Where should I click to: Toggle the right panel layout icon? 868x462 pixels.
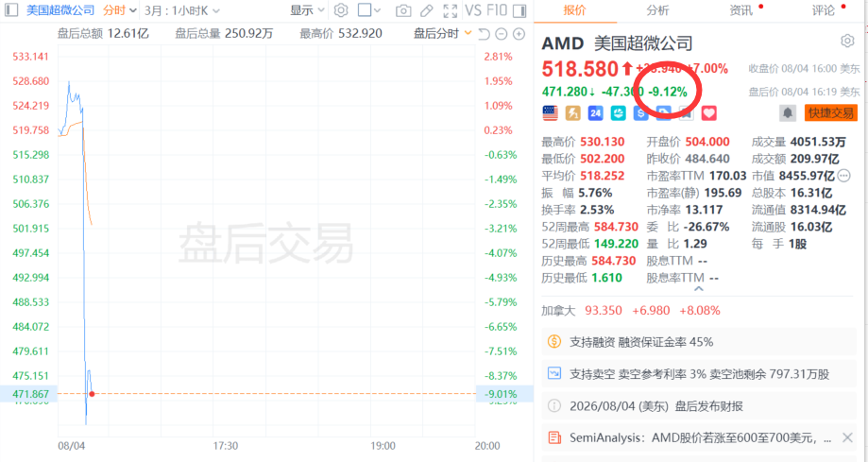coord(519,10)
